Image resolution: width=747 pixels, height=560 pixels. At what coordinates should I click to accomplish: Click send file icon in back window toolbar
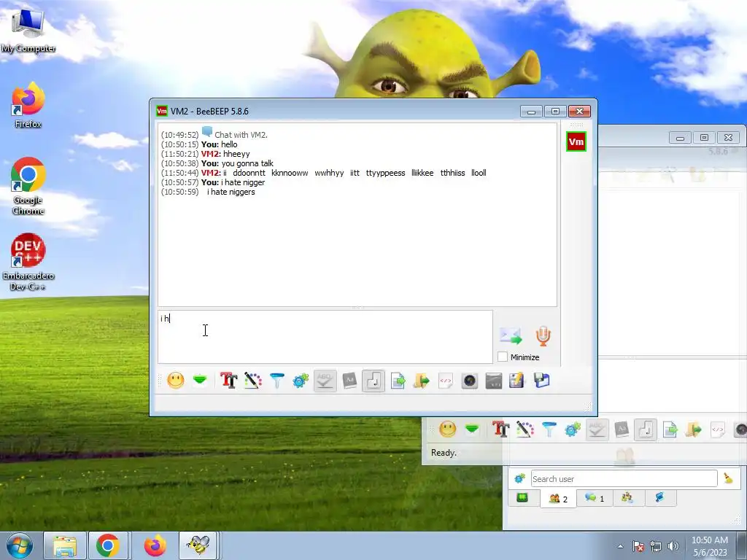tap(670, 429)
